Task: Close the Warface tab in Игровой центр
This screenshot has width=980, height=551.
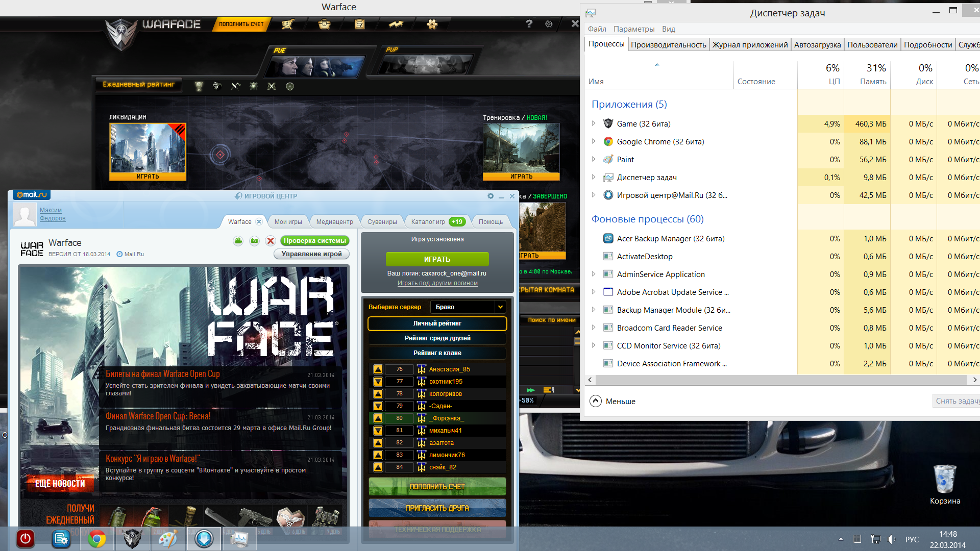Action: tap(259, 221)
